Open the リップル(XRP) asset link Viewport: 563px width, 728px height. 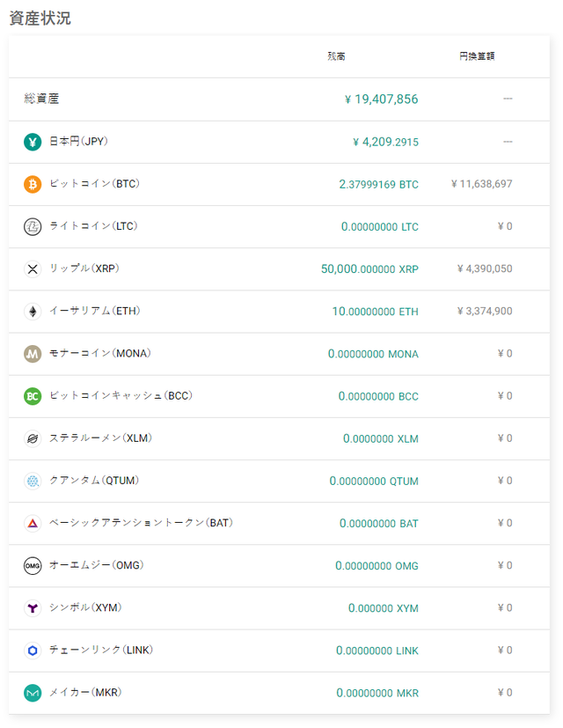click(x=89, y=268)
